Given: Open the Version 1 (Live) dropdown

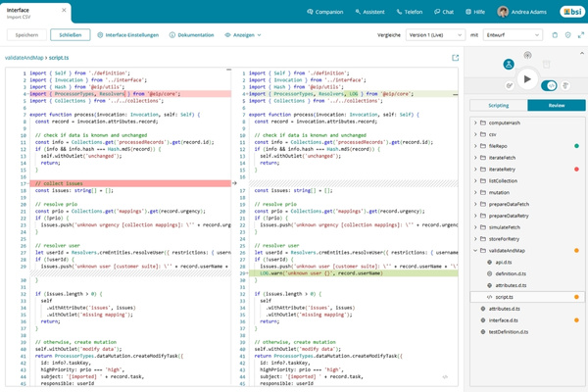Looking at the screenshot, I should pos(435,35).
